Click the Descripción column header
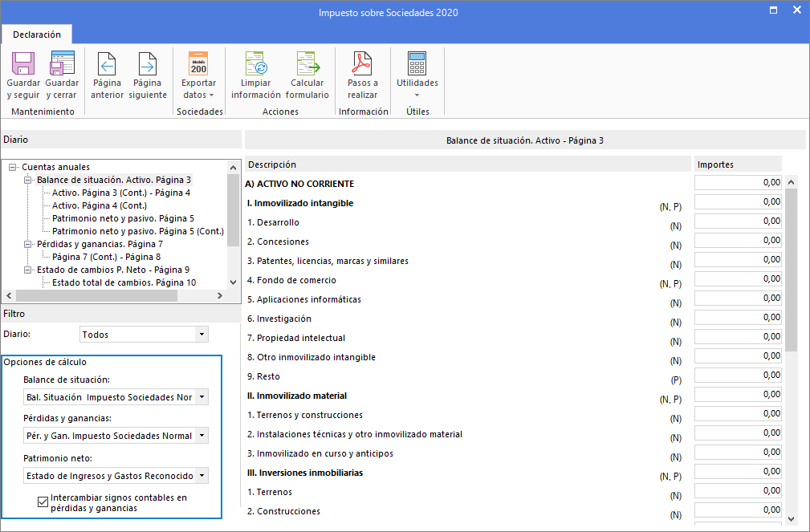The width and height of the screenshot is (810, 532). [x=467, y=164]
